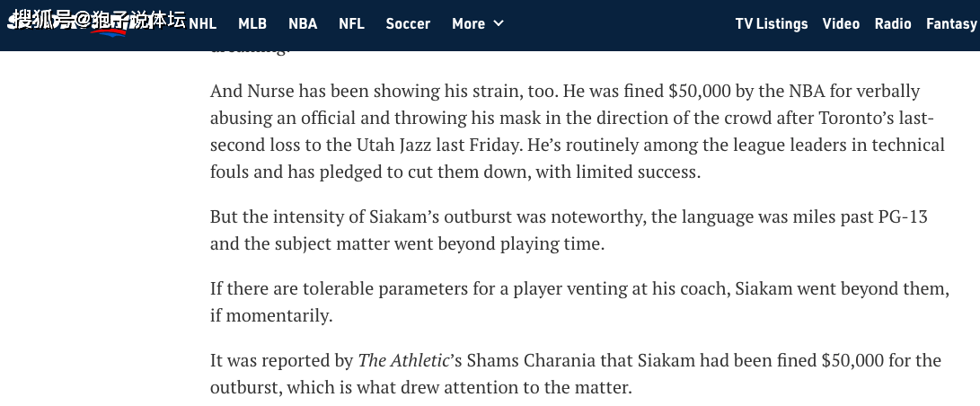
Task: Open the NHL section
Action: pos(202,23)
